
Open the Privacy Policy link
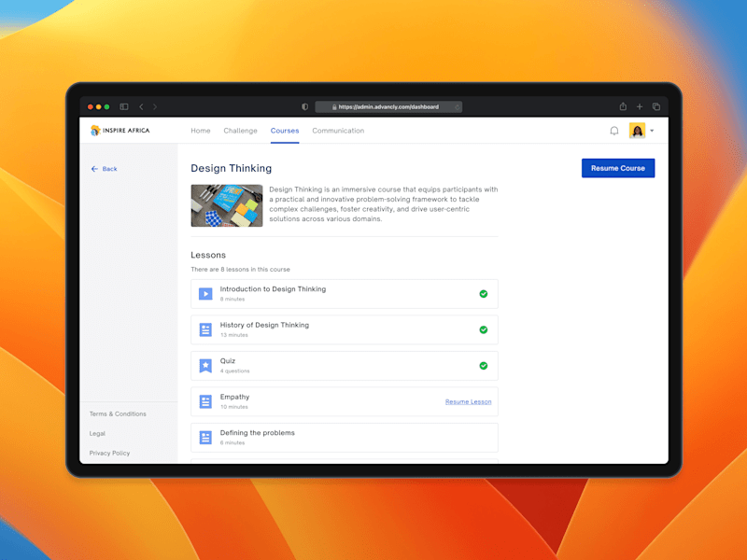click(x=109, y=453)
